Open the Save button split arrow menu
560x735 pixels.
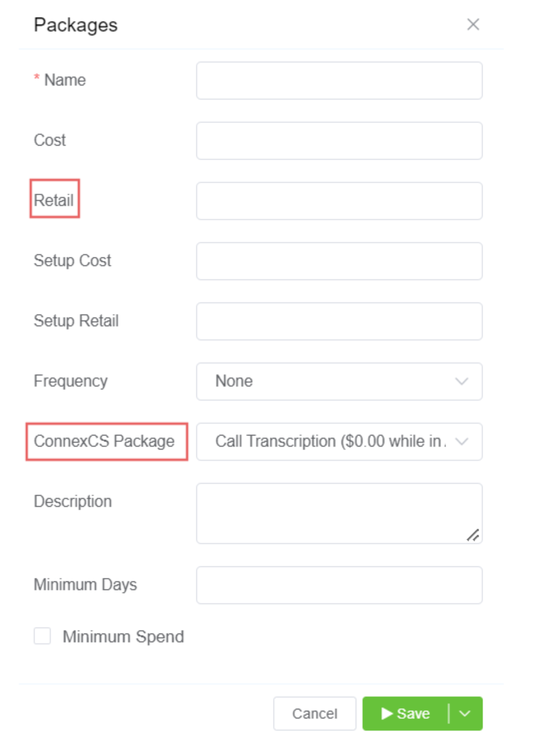coord(466,714)
